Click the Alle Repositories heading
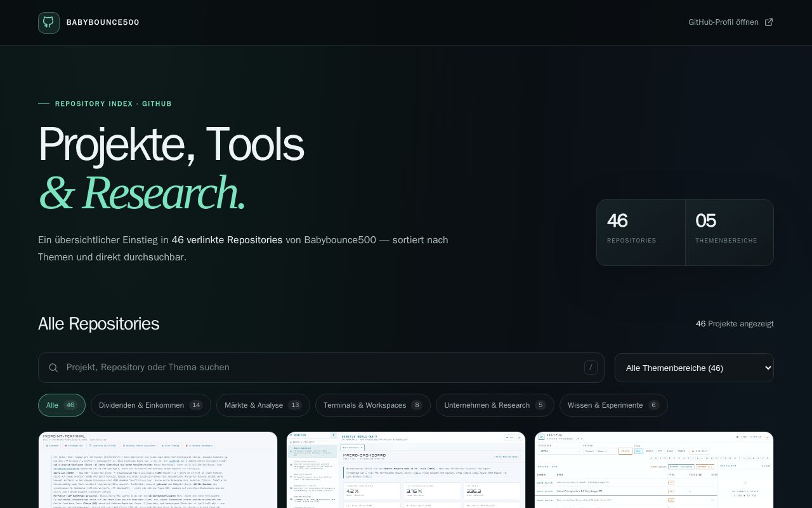This screenshot has height=508, width=812. tap(98, 324)
